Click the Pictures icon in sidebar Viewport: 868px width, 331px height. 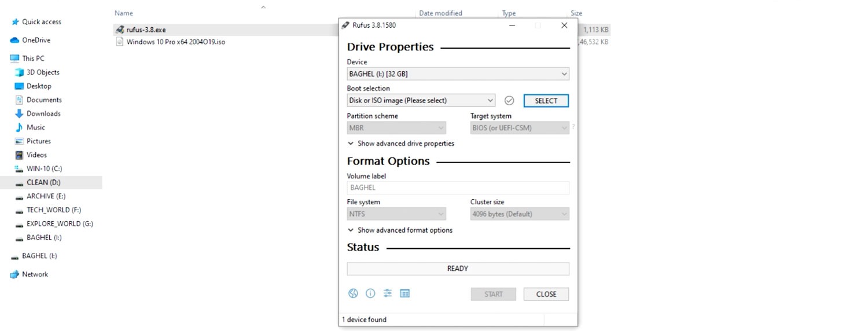point(19,141)
